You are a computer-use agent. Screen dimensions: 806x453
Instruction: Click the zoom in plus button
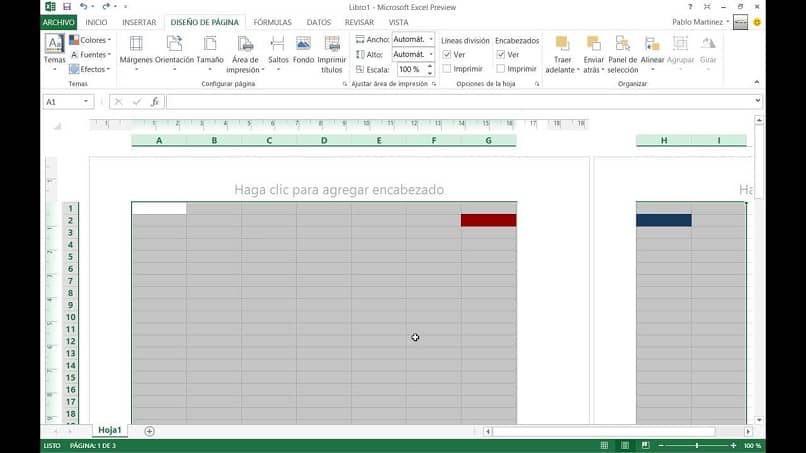coord(734,445)
